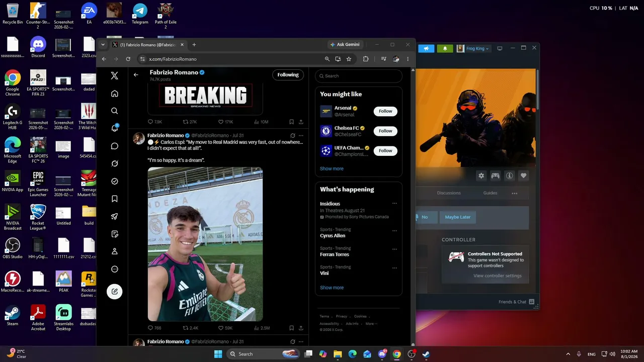The image size is (644, 362).
Task: Open options for Ferran Torres trend
Action: (x=394, y=249)
